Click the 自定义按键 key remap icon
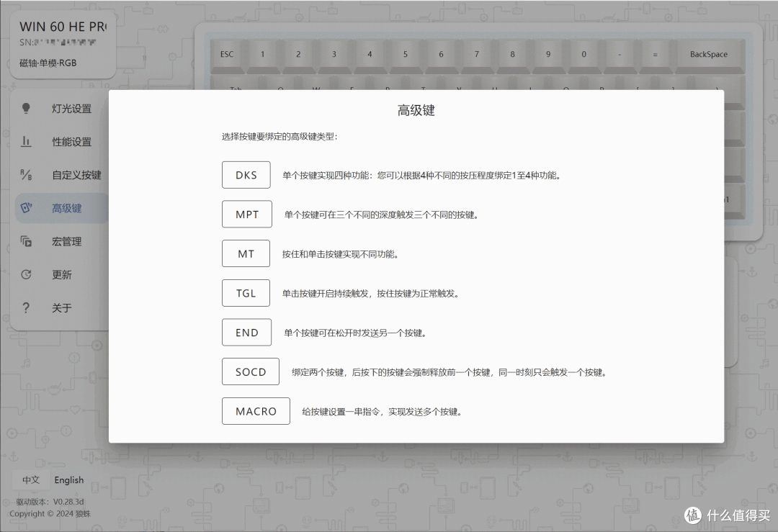The image size is (778, 532). (x=26, y=174)
